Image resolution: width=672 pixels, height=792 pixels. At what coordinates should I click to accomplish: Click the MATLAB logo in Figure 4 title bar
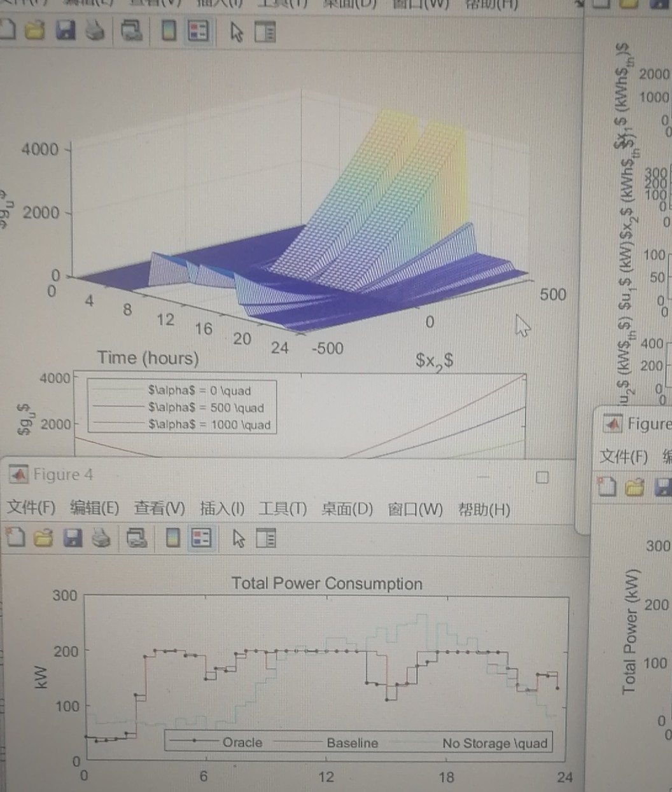(17, 474)
